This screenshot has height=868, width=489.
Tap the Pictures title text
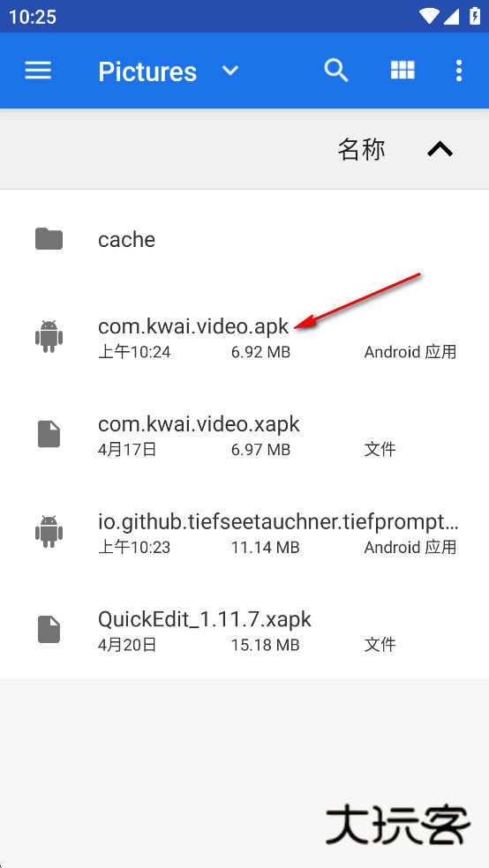(x=147, y=72)
